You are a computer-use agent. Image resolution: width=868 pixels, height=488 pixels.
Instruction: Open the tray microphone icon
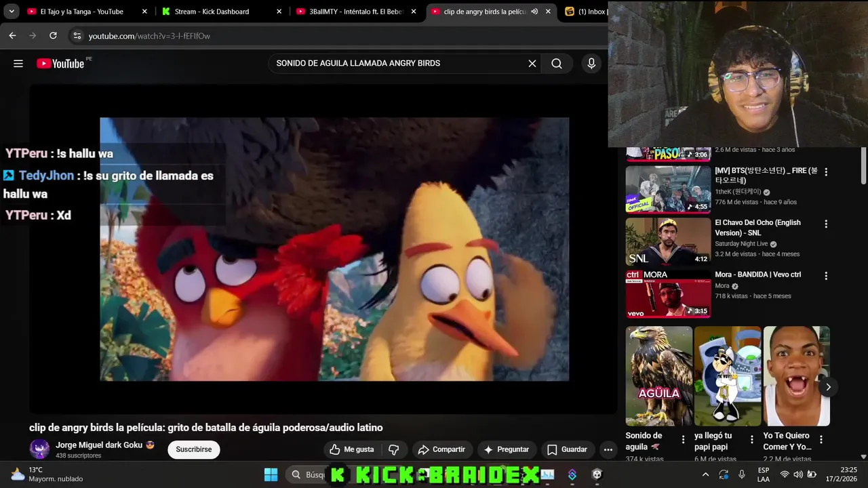tap(742, 474)
